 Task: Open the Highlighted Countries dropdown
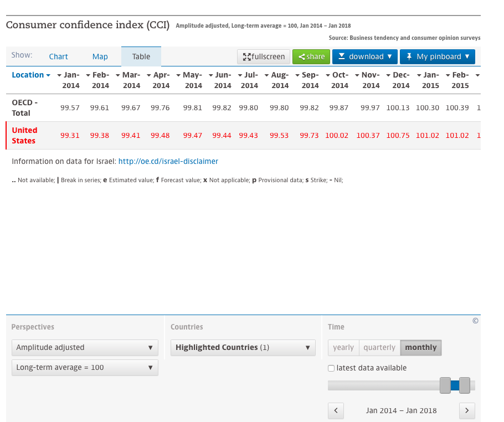tap(243, 347)
